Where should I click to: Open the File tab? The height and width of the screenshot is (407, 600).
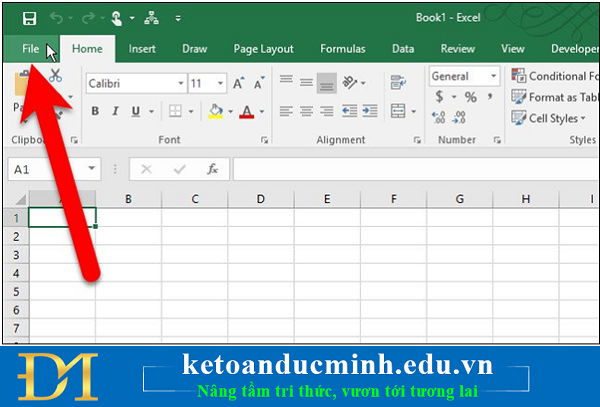[31, 49]
